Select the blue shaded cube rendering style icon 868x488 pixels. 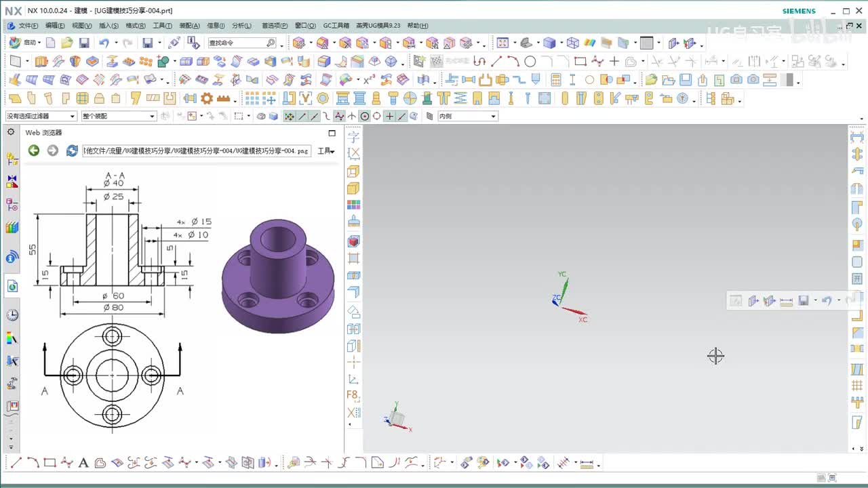[549, 43]
